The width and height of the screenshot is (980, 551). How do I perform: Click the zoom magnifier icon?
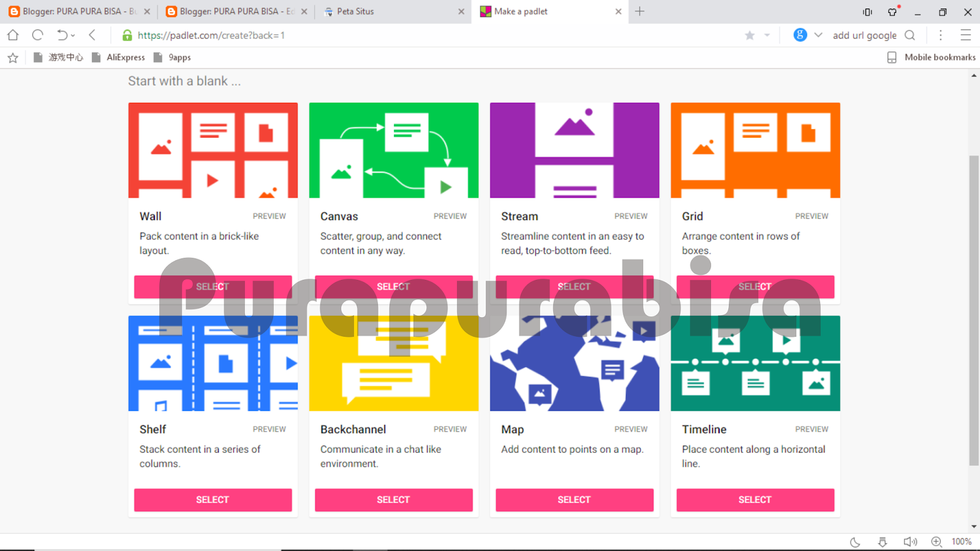tap(936, 542)
